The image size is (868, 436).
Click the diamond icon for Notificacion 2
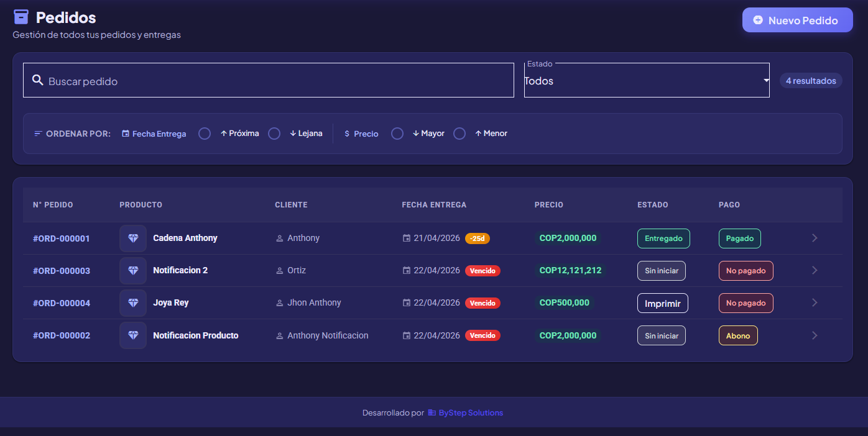click(133, 271)
